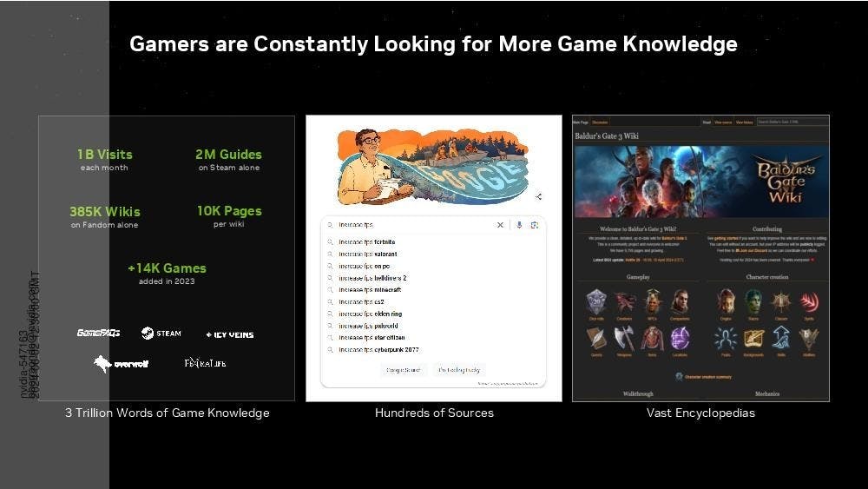Click the Icy Veins logo
868x489 pixels.
coord(230,334)
